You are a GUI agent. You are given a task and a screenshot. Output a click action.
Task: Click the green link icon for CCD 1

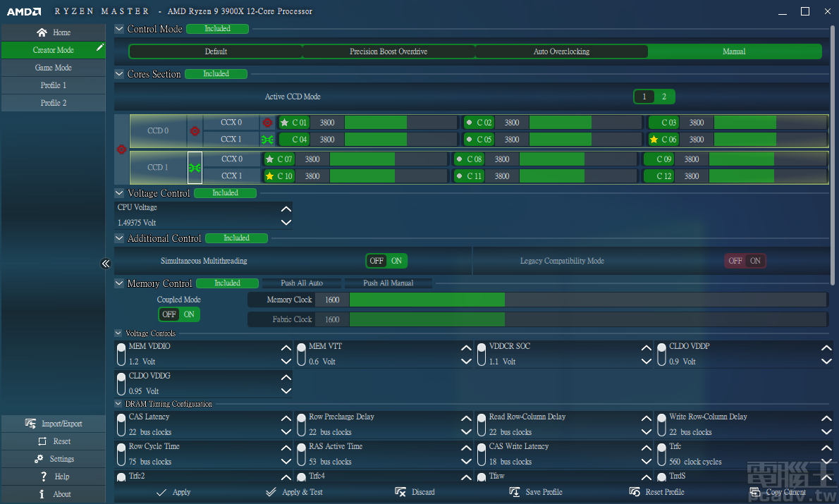click(195, 168)
